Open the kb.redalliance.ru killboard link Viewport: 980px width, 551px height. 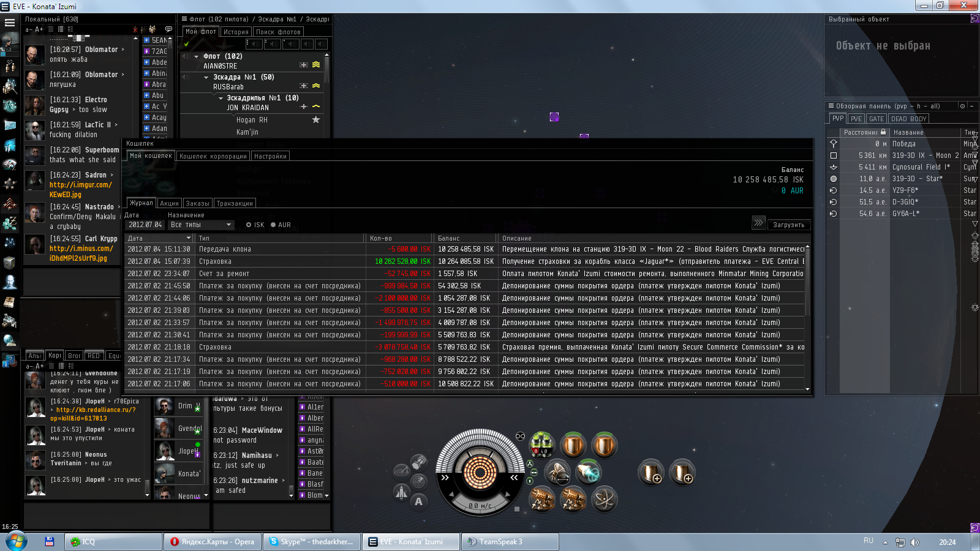tap(93, 414)
